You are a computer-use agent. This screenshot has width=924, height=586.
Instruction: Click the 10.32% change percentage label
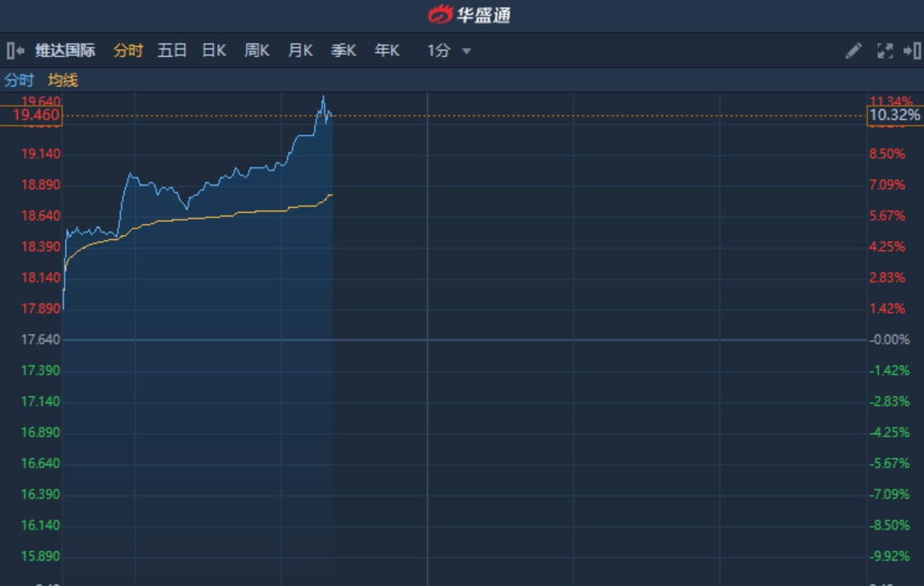[x=894, y=116]
